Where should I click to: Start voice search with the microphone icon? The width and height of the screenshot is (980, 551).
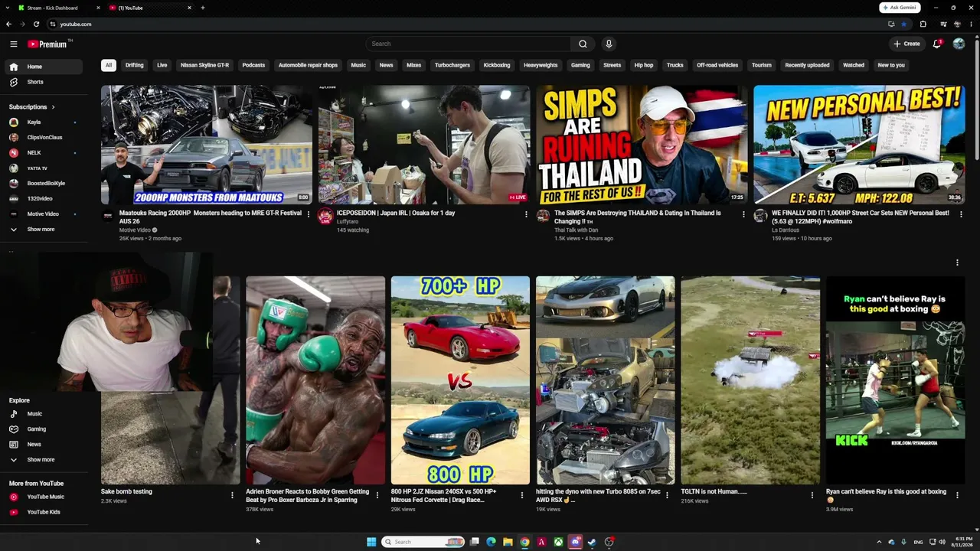click(x=609, y=44)
